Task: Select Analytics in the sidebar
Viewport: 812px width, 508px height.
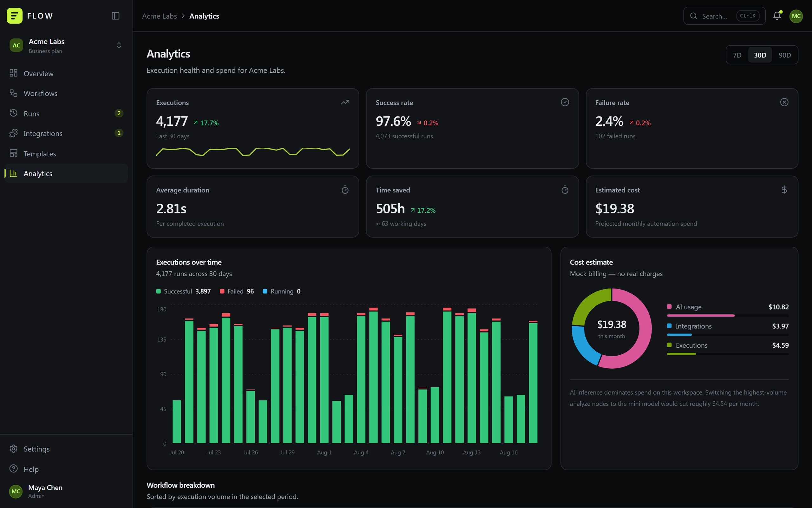Action: [66, 173]
